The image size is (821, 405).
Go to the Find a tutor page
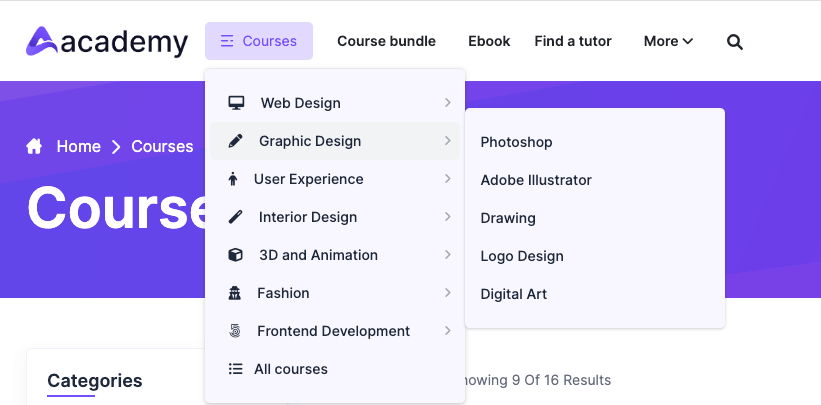573,41
